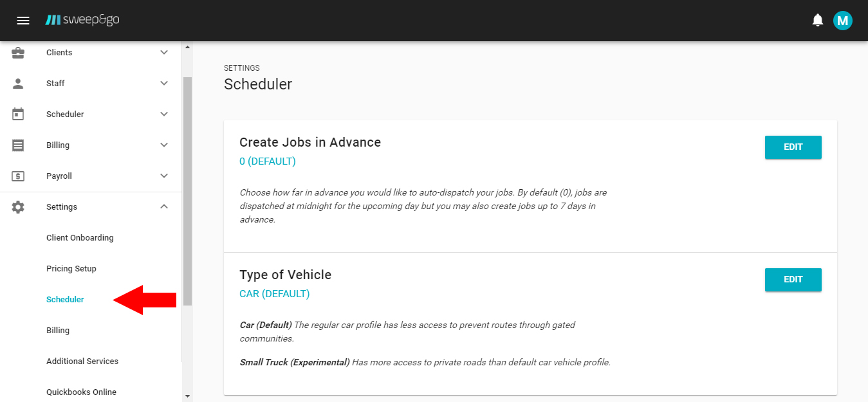The image size is (868, 402).
Task: Open the Payroll dollar icon
Action: click(17, 176)
